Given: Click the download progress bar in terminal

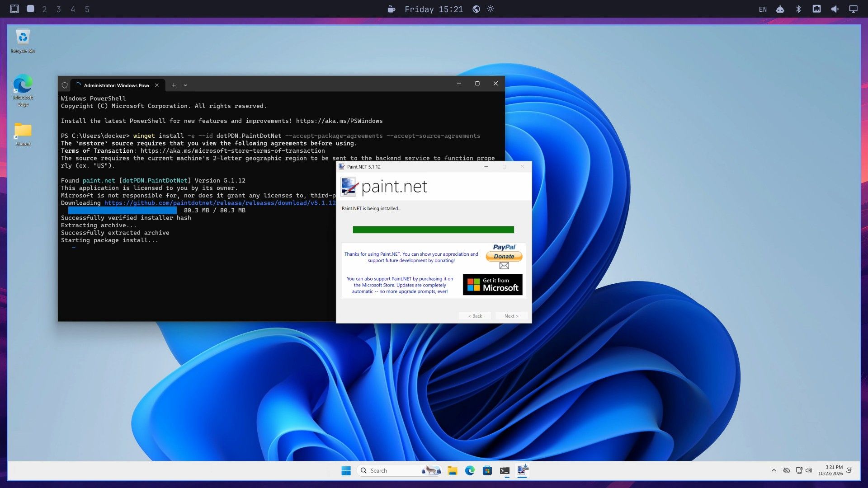Looking at the screenshot, I should (x=123, y=211).
